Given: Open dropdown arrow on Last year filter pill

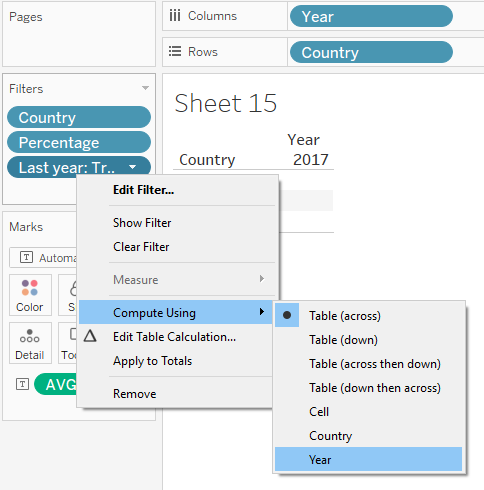Looking at the screenshot, I should click(132, 167).
